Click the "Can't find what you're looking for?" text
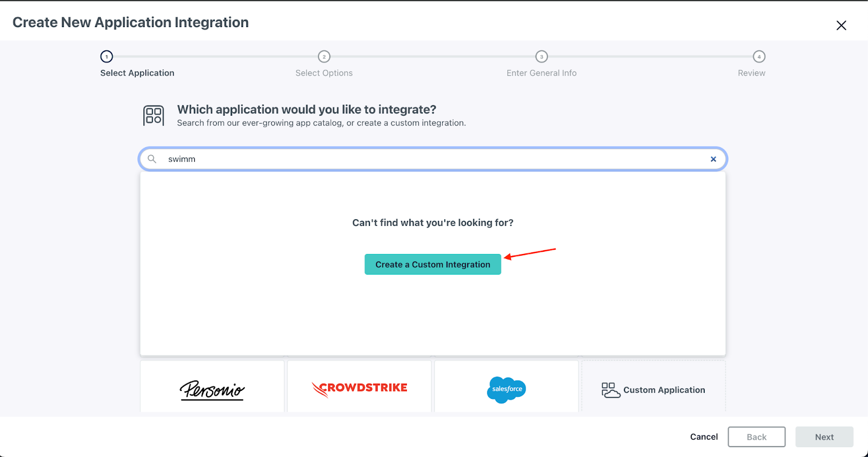Screen dimensions: 868x457 point(433,223)
